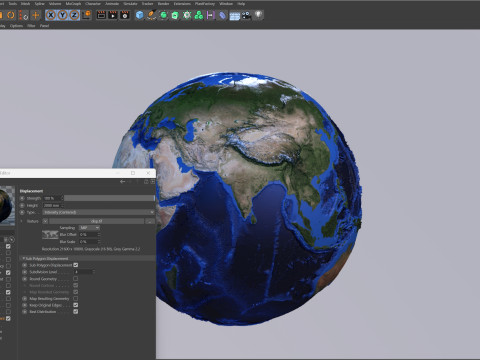The image size is (480, 360).
Task: Click the Height animation dot
Action: click(22, 205)
